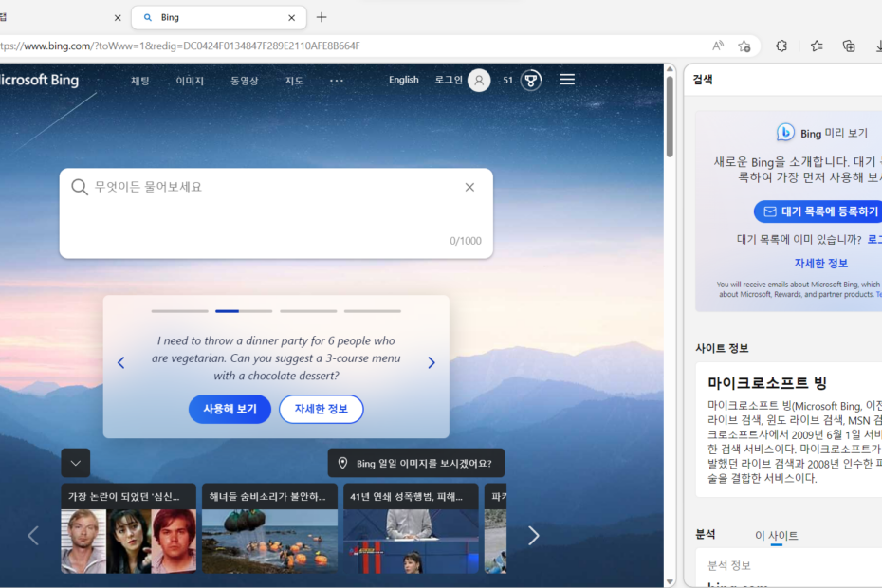Click the Bing 일일 이미지를 보시겠어요? button
Image resolution: width=882 pixels, height=588 pixels.
click(x=415, y=463)
